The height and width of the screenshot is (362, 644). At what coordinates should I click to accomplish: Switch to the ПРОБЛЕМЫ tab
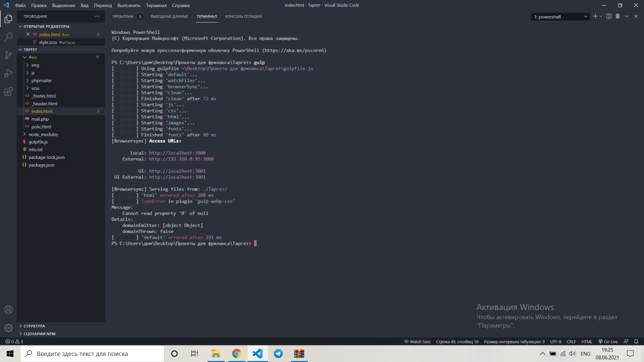[x=123, y=17]
